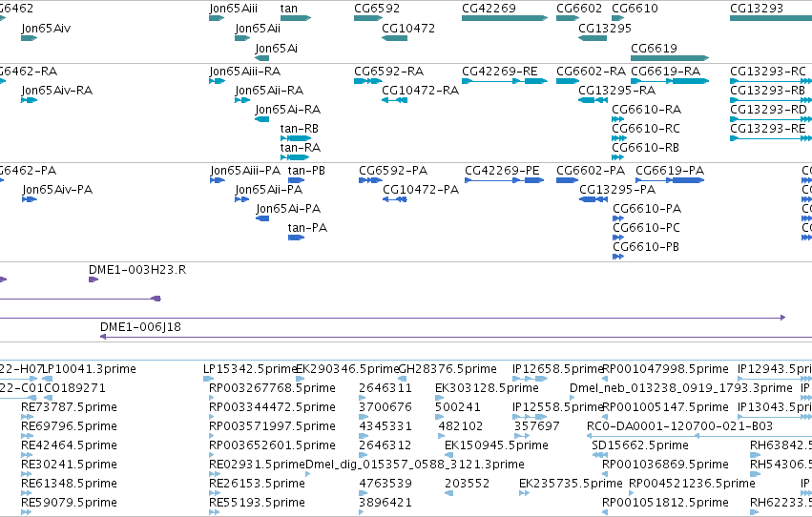Viewport: 812px width, 517px height.
Task: Click the RP001036869.5prime EST
Action: pos(605,474)
